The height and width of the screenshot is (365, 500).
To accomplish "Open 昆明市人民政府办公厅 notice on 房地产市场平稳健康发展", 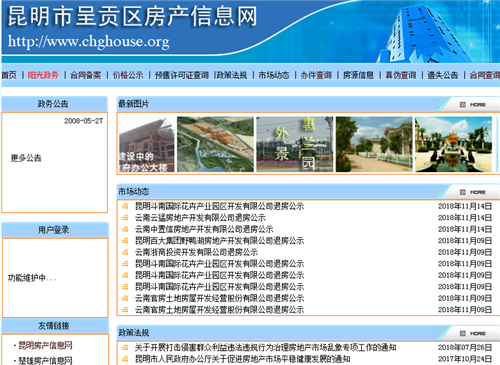I will click(x=243, y=359).
